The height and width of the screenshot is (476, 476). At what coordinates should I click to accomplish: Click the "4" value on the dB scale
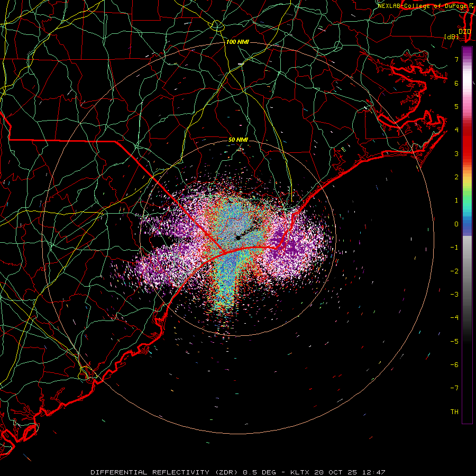(x=456, y=130)
